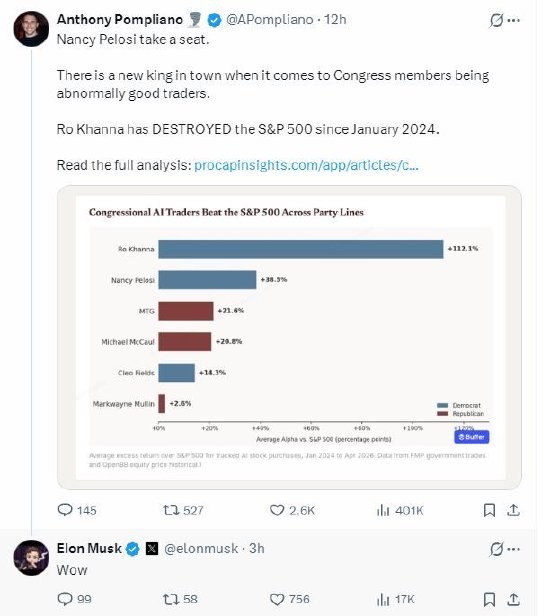550x616 pixels.
Task: Open the procapinsights.com article link
Action: pos(306,165)
